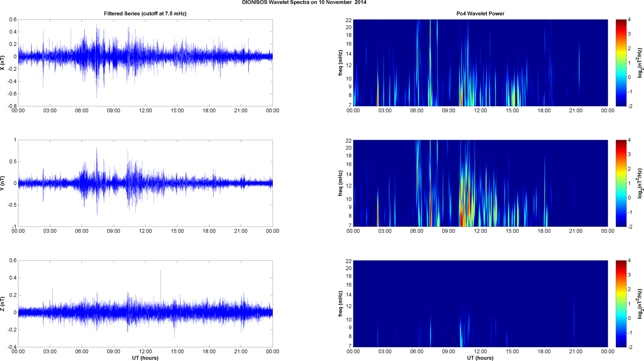The height and width of the screenshot is (361, 644).
Task: Click the DIONISOS Wavelet Spectra figure title
Action: (x=304, y=3)
